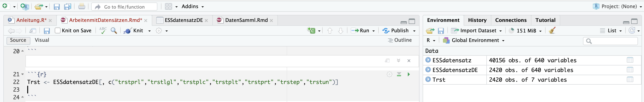Click the Go to file/function field
This screenshot has width=644, height=102.
(x=124, y=7)
